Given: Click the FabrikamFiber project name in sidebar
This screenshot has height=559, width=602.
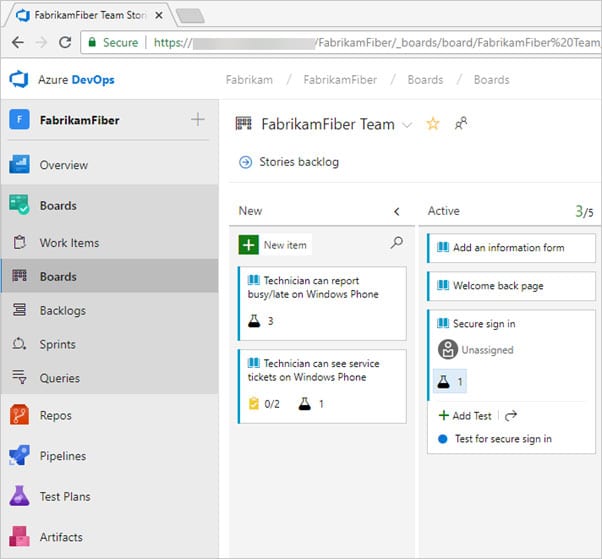Looking at the screenshot, I should coord(79,120).
